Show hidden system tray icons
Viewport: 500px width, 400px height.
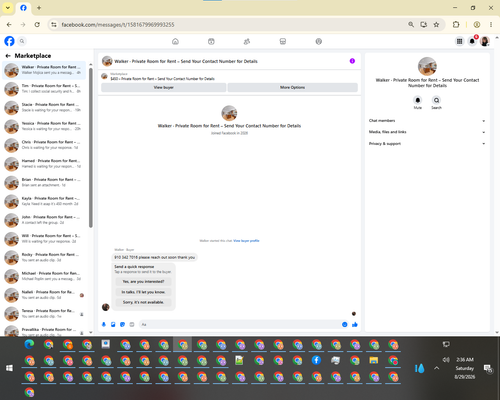[x=437, y=368]
